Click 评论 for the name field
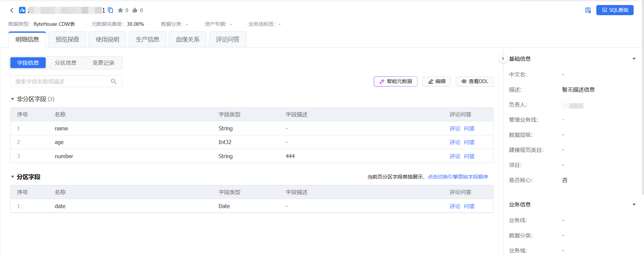Viewport: 644px width, 256px height. coord(455,129)
